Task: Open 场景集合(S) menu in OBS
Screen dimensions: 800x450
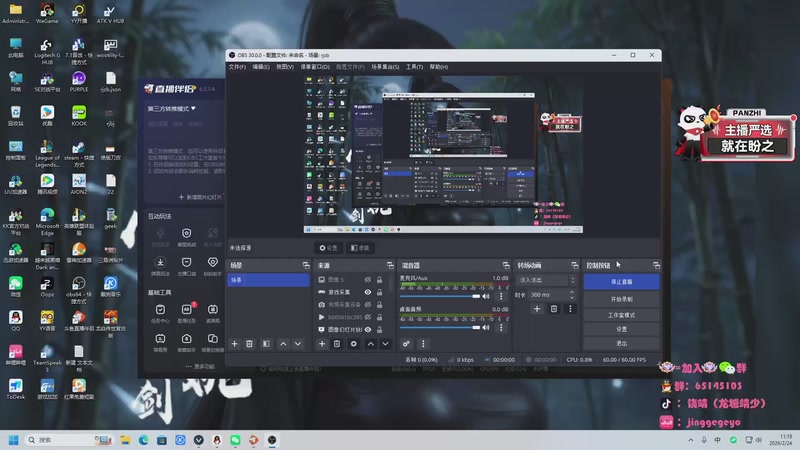Action: click(385, 67)
